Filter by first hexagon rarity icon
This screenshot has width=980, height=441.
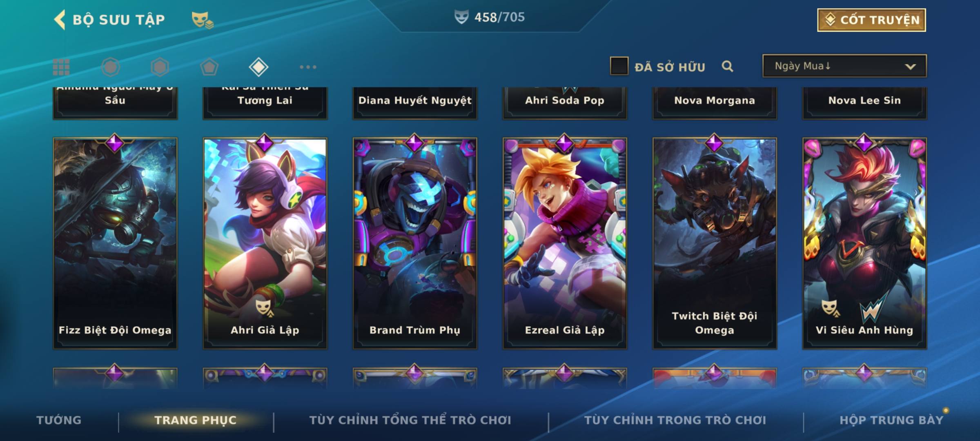pyautogui.click(x=111, y=67)
